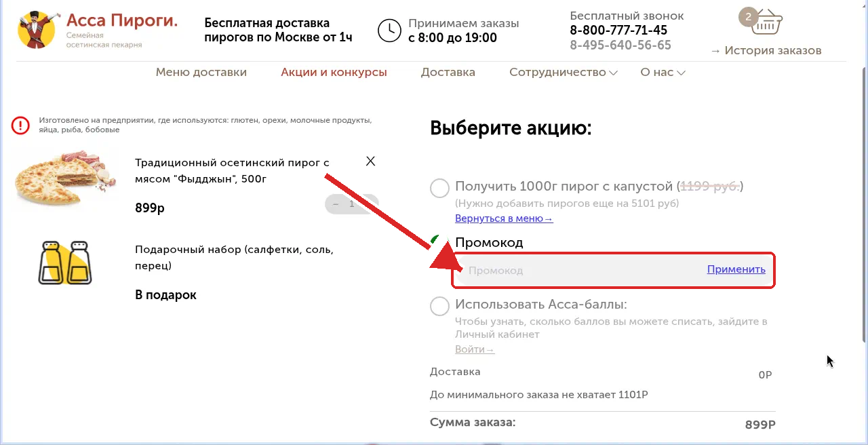Screen dimensions: 868x445
Task: Click the В подарок label
Action: click(165, 295)
